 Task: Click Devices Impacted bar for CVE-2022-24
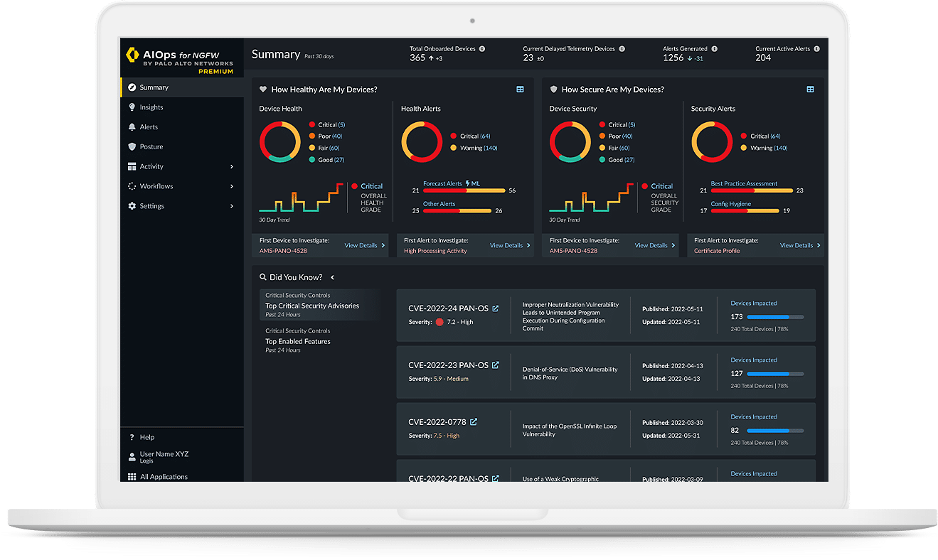(x=776, y=316)
